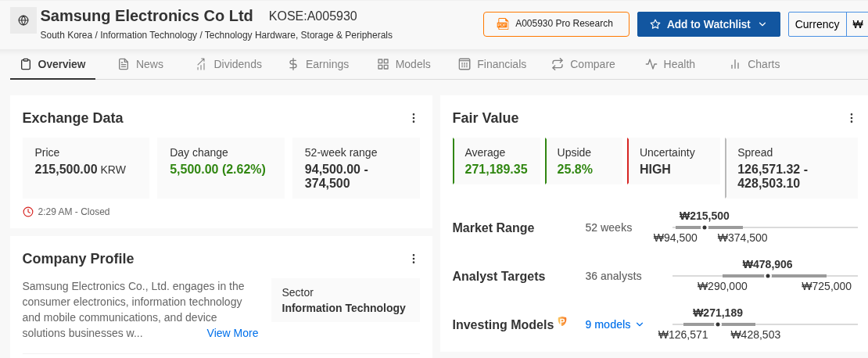Screen dimensions: 868x358
Task: Click the 2:29 AM - Closed status text
Action: [x=74, y=211]
